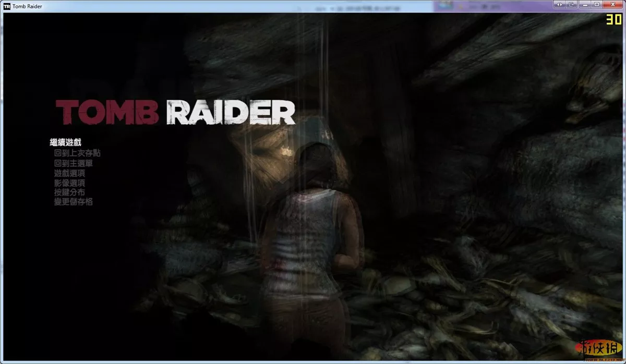This screenshot has width=626, height=364.
Task: Click the double-arrow button in title bar
Action: [560, 5]
